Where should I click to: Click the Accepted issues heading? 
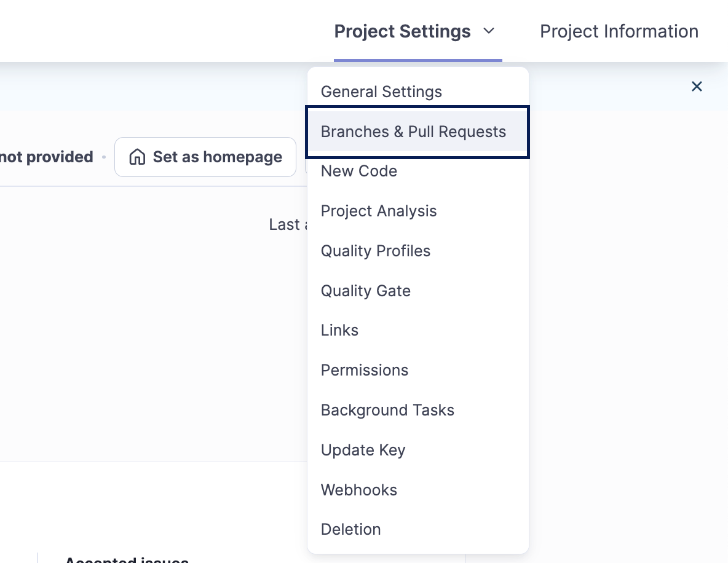click(126, 559)
